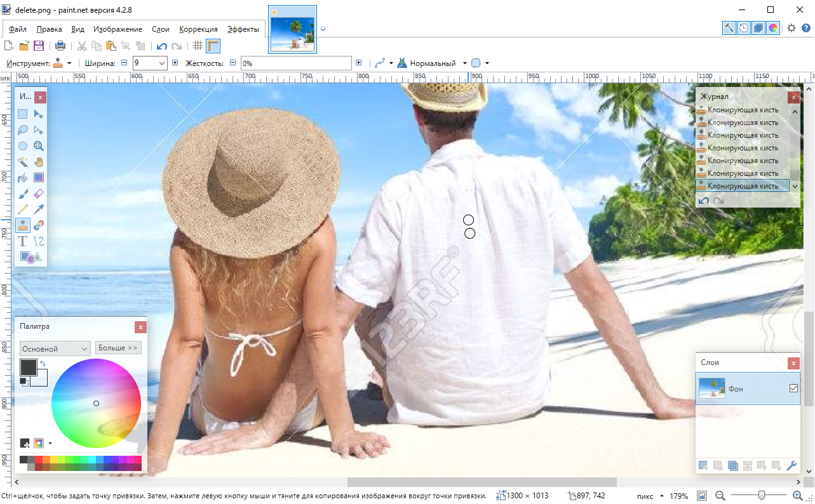This screenshot has height=504, width=815.
Task: Pick the Recolor tool
Action: [x=39, y=225]
